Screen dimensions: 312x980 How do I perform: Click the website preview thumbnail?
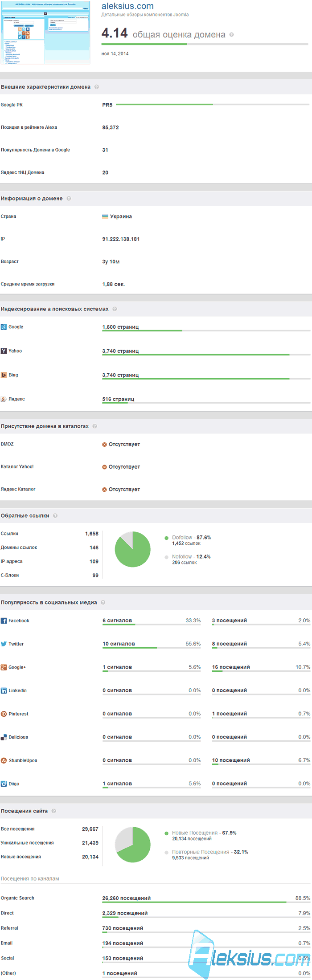pos(45,32)
